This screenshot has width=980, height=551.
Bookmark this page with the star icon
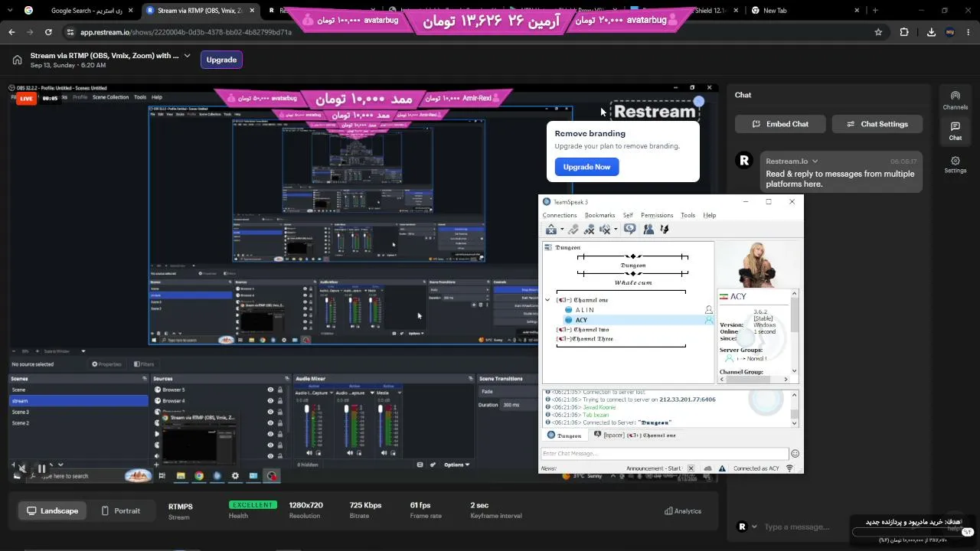pyautogui.click(x=878, y=32)
